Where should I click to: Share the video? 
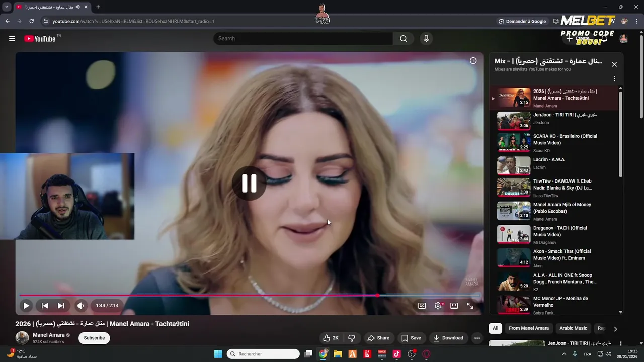[378, 338]
